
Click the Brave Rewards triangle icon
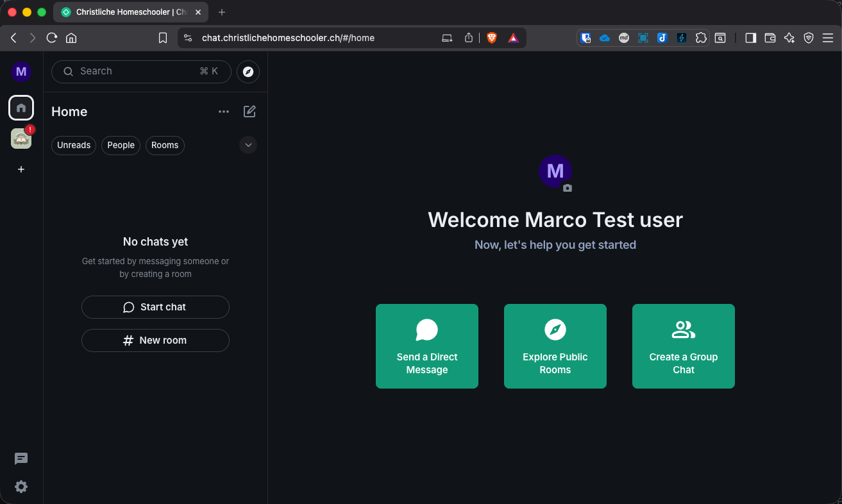(513, 38)
